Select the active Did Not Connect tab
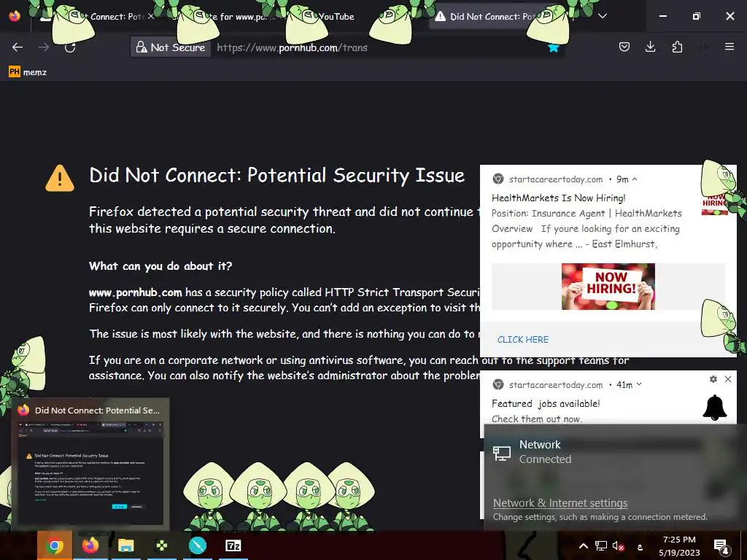 pyautogui.click(x=493, y=17)
